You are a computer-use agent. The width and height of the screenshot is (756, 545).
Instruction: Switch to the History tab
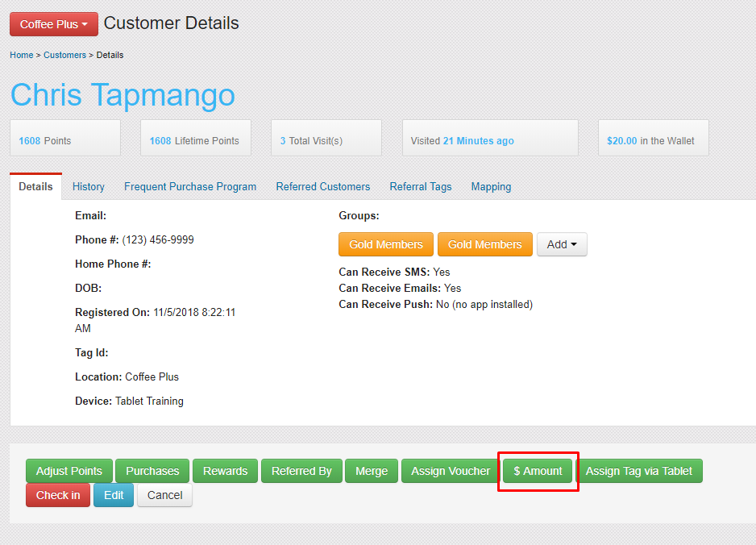89,186
